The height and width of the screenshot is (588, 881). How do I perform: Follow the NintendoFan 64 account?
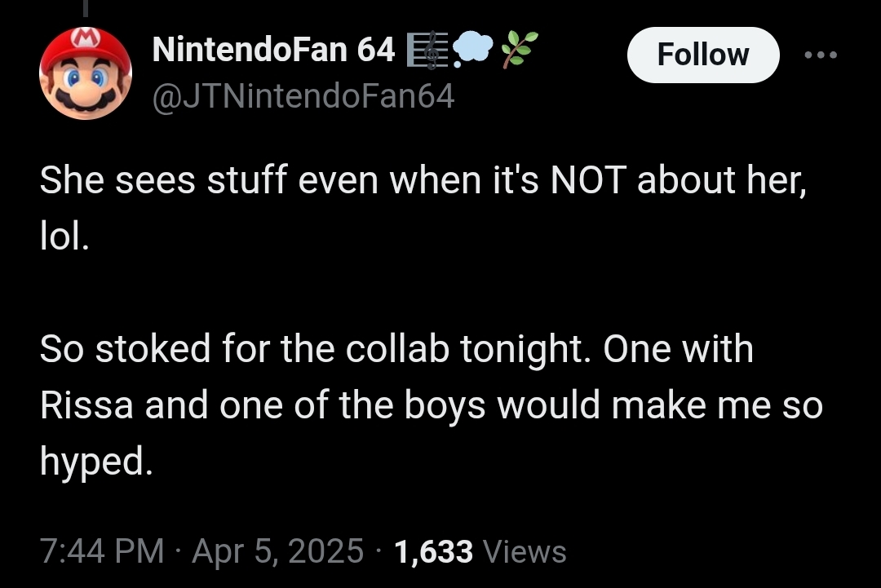(x=702, y=55)
